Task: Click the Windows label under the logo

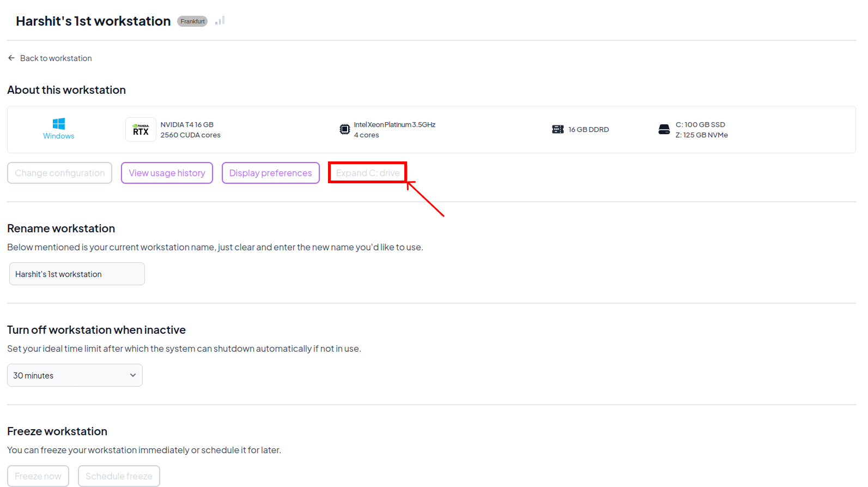Action: pos(59,136)
